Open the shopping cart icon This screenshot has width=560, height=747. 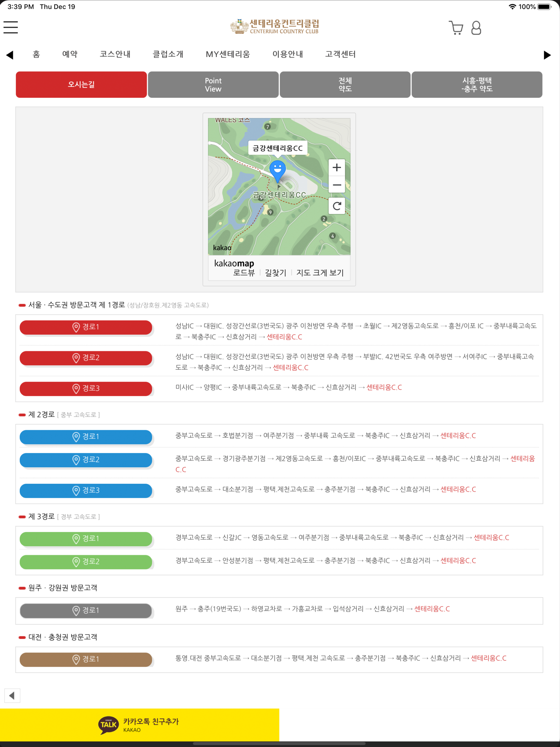[x=456, y=28]
